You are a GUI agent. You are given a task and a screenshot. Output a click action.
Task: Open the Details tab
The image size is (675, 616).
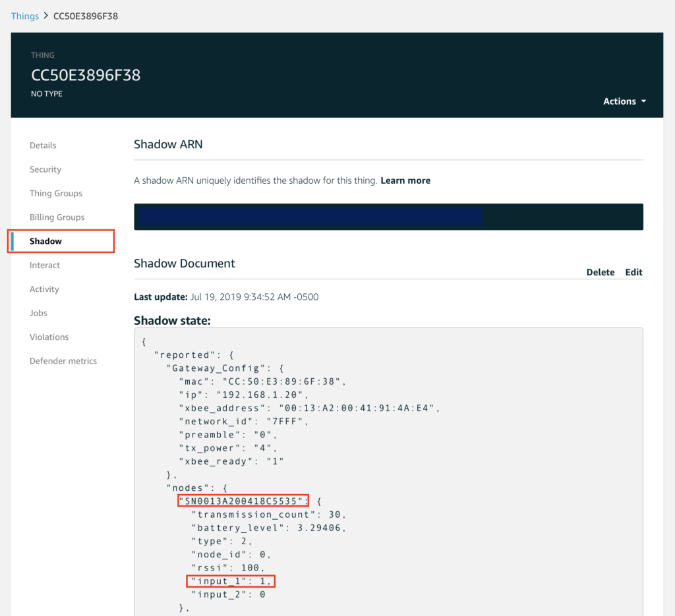click(43, 146)
